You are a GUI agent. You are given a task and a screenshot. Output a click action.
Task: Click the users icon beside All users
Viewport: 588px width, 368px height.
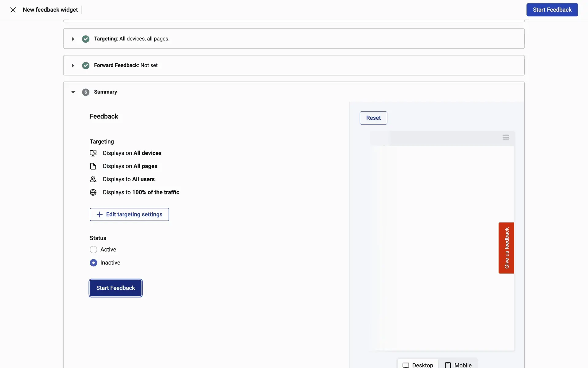93,179
